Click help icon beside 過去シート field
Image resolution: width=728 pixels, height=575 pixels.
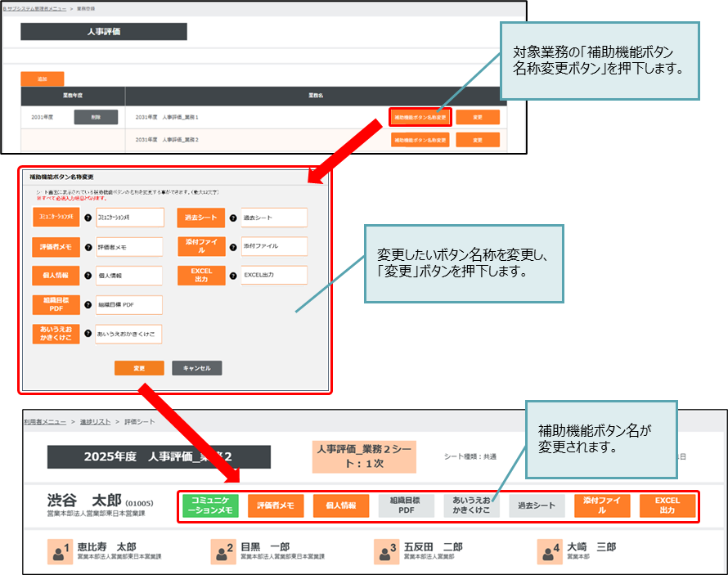(235, 218)
